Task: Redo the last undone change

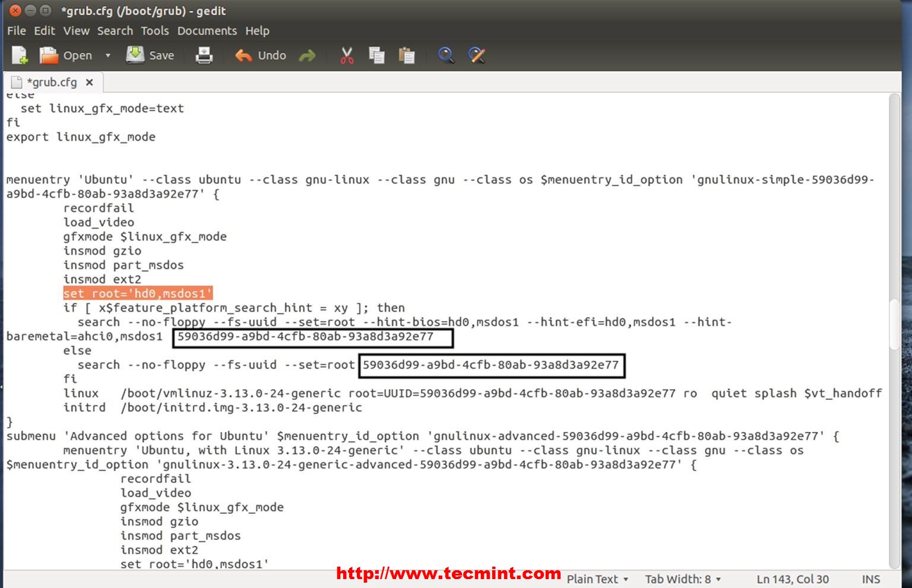Action: tap(308, 55)
